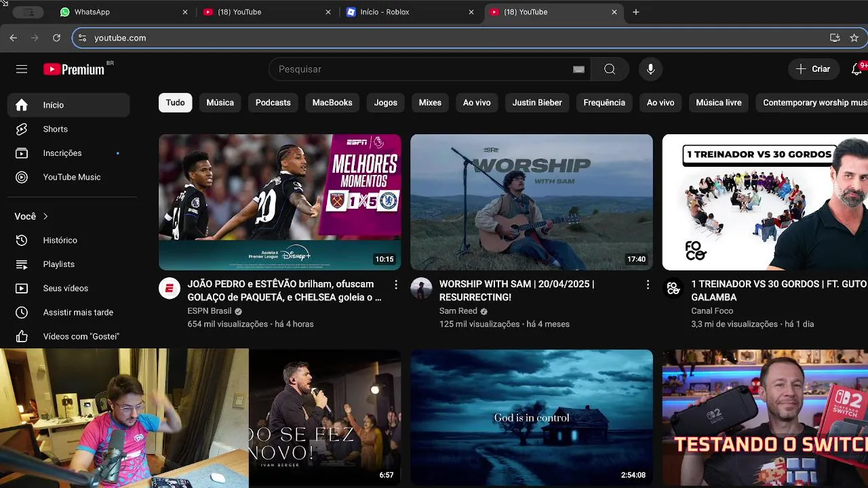This screenshot has width=868, height=488.
Task: Open Vídeos com "Gostei" list
Action: click(x=68, y=336)
